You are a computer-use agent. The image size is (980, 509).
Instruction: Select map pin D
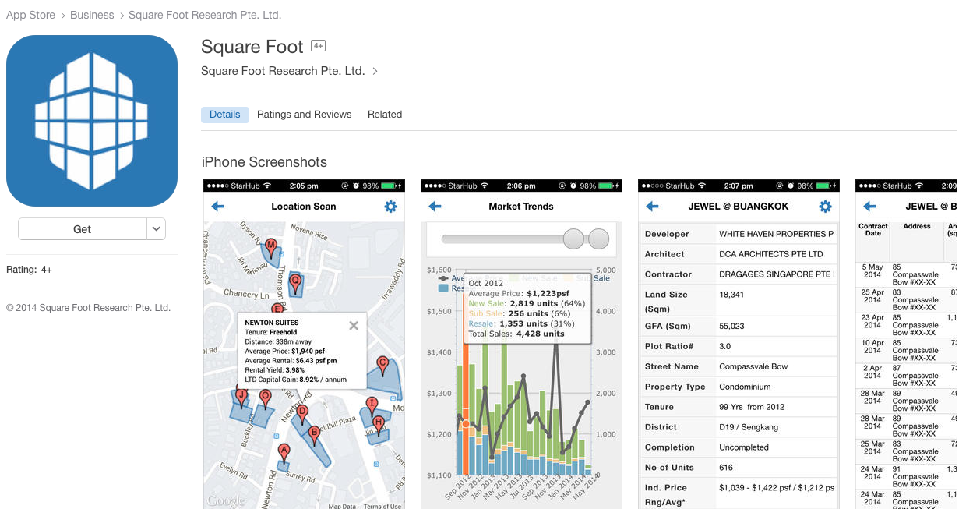(302, 414)
